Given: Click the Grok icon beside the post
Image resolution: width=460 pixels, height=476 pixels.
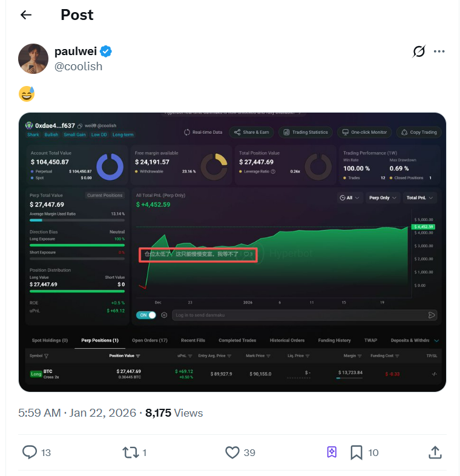Looking at the screenshot, I should (419, 51).
